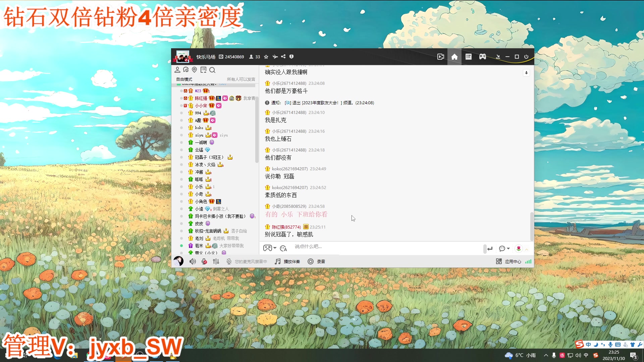
Task: Open the game center tab
Action: 482,57
